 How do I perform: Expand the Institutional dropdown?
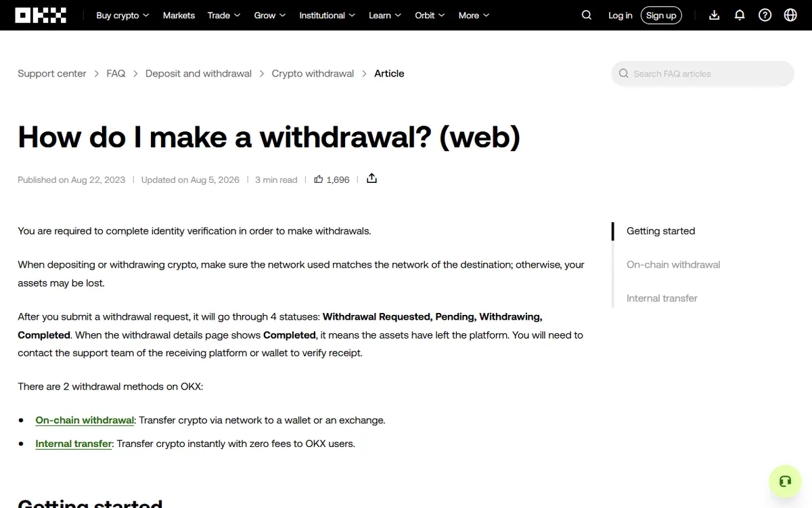[328, 15]
